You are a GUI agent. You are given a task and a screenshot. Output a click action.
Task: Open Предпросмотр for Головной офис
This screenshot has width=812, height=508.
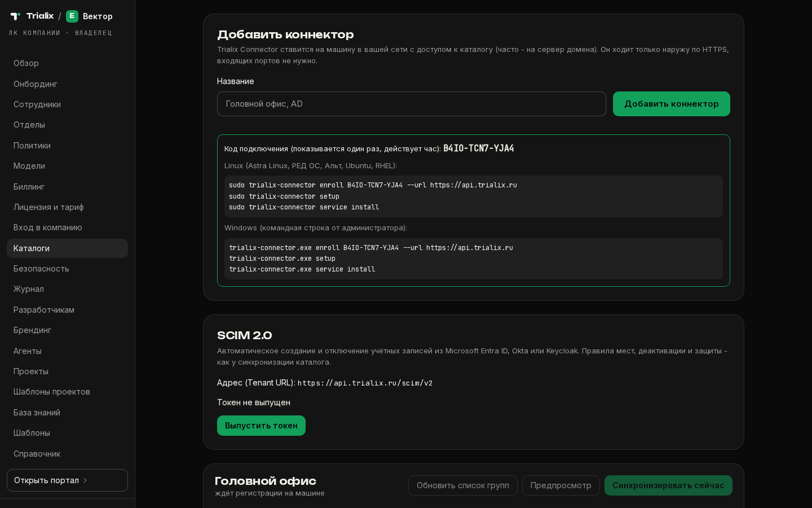pos(561,485)
